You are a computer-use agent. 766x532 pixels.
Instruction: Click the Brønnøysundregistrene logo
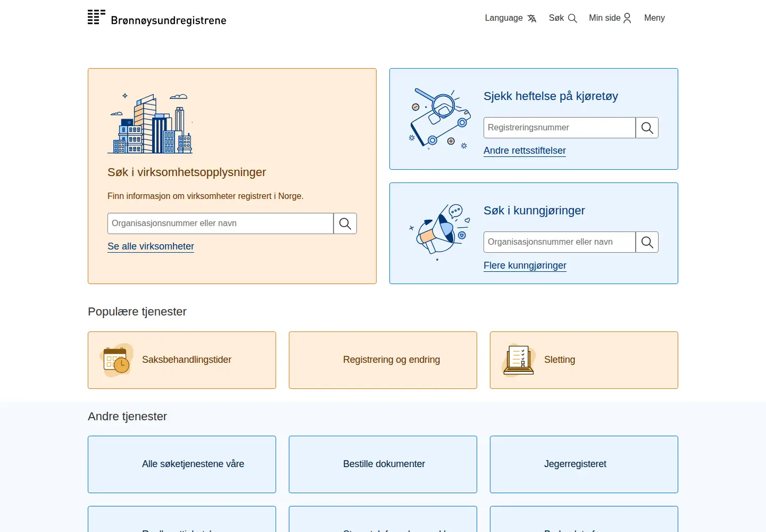coord(157,18)
